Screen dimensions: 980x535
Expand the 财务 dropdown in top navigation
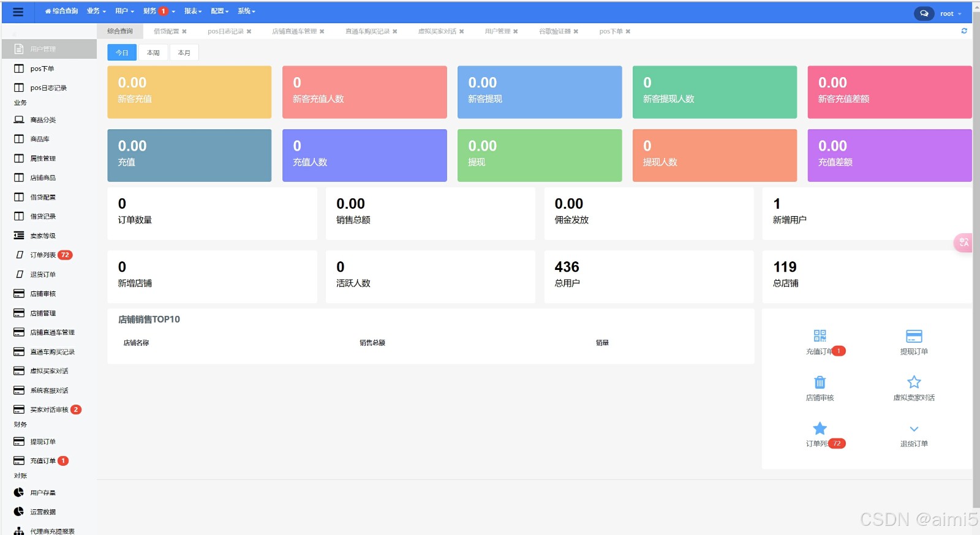[159, 11]
